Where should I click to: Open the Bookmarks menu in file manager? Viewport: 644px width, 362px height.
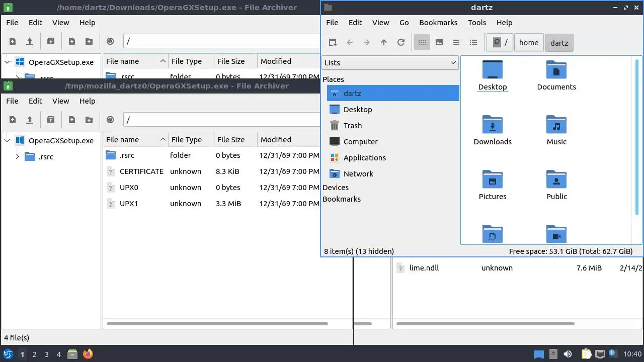[x=438, y=22]
